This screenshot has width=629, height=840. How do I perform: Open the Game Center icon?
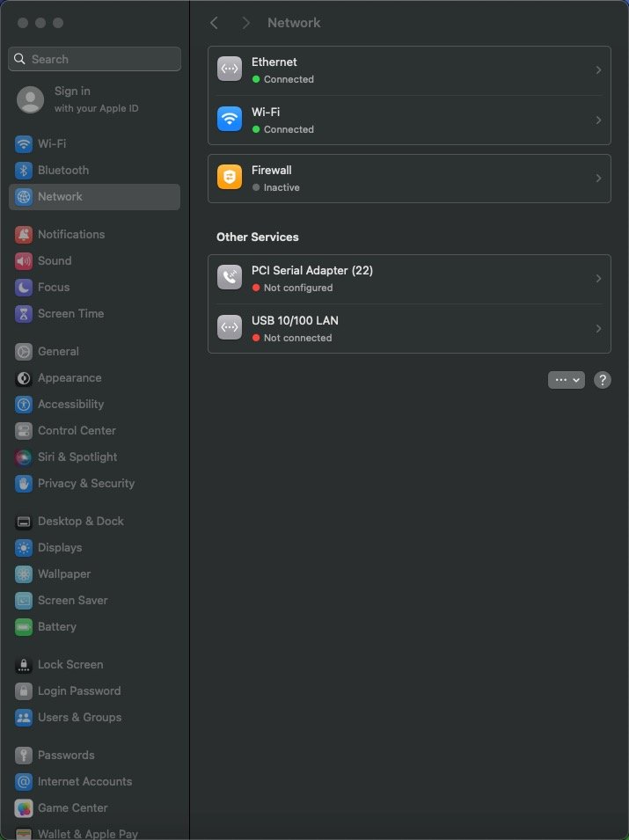(x=24, y=807)
